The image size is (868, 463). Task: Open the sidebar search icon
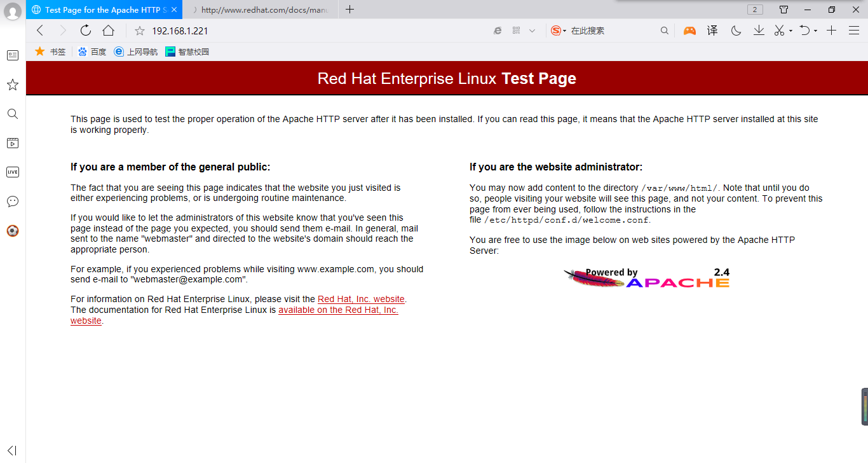click(x=13, y=114)
